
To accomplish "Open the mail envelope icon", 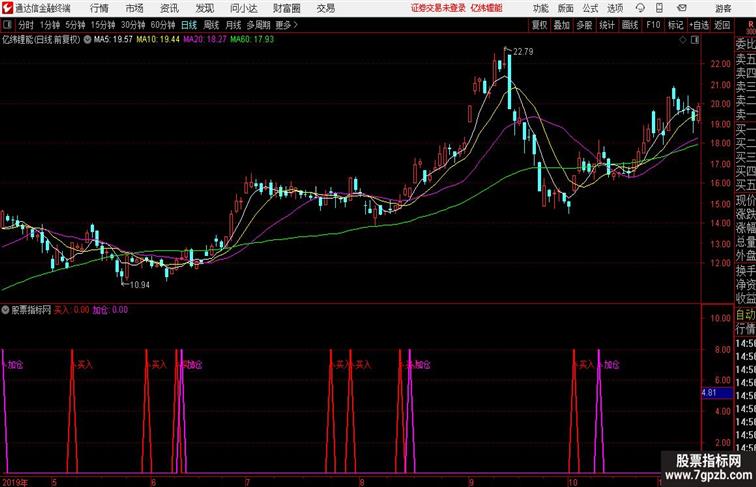I will point(682,8).
